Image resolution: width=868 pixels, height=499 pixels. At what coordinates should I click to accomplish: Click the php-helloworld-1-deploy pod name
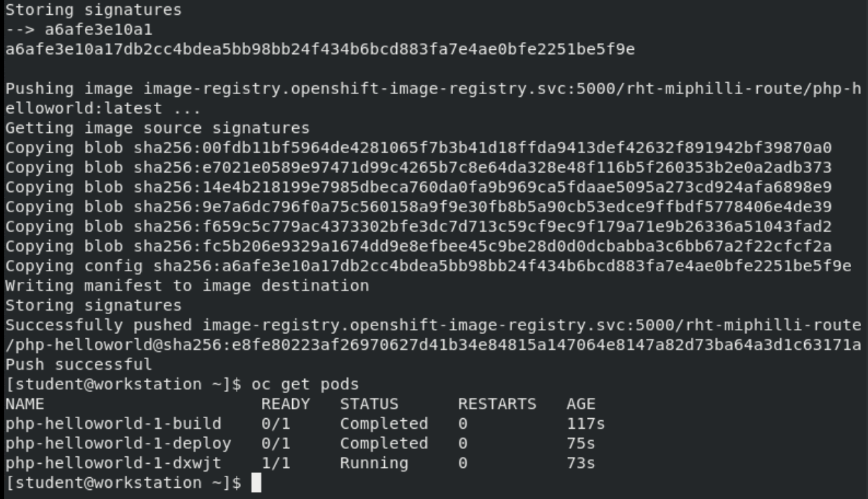coord(118,443)
